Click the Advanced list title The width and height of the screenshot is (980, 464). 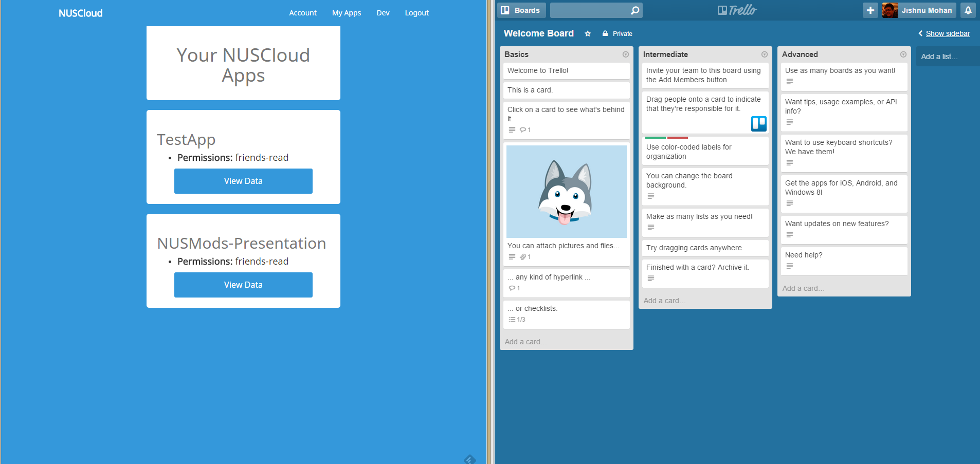(800, 54)
